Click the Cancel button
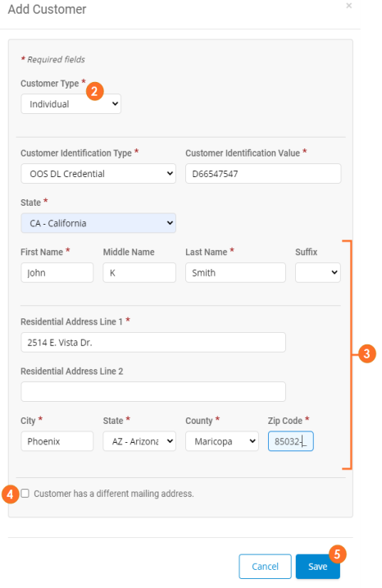The height and width of the screenshot is (588, 382). pos(265,566)
